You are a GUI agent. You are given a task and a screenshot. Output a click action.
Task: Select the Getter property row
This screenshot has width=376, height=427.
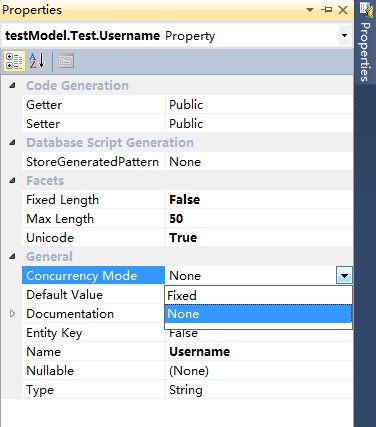pyautogui.click(x=187, y=105)
